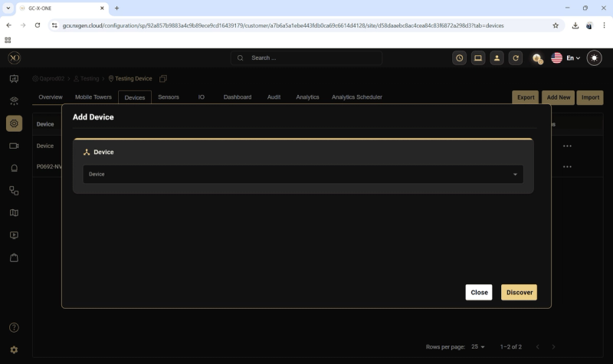Click the browser address bar URL

point(283,25)
